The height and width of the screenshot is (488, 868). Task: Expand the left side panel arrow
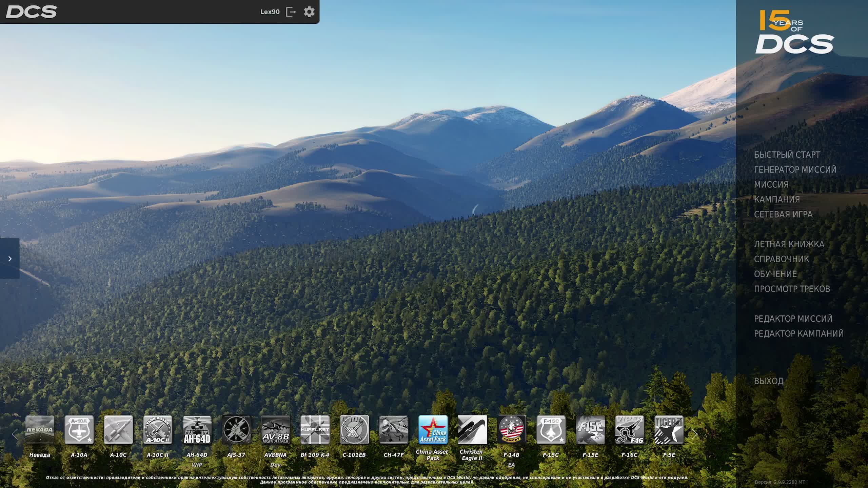[x=10, y=259]
